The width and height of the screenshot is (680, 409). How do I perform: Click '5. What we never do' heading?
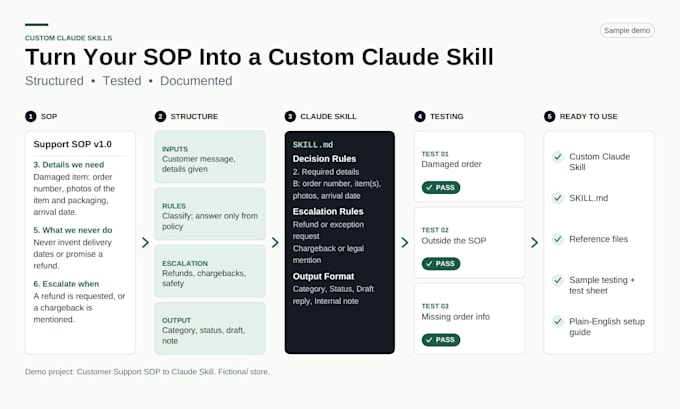[x=72, y=230]
